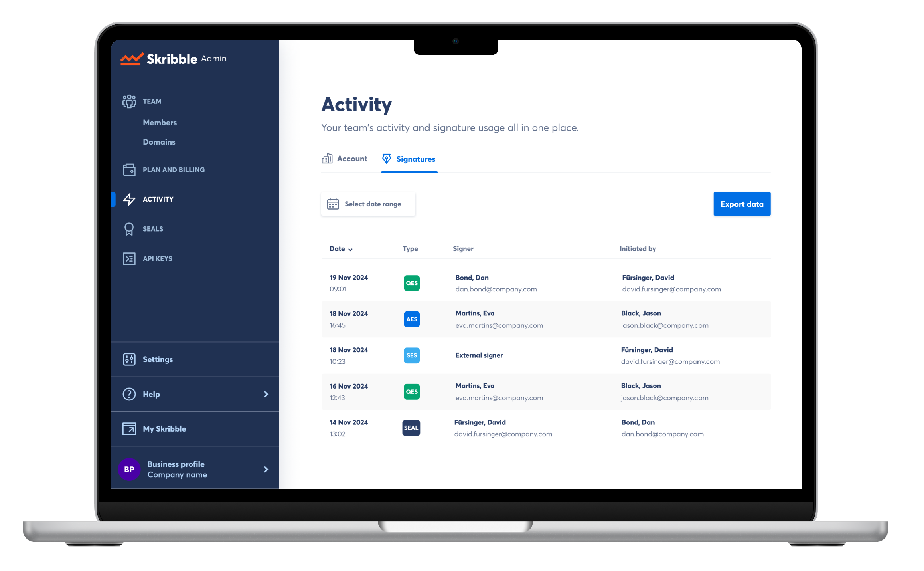Open the API Keys terminal icon
Screen dimensions: 924x571
tap(129, 258)
